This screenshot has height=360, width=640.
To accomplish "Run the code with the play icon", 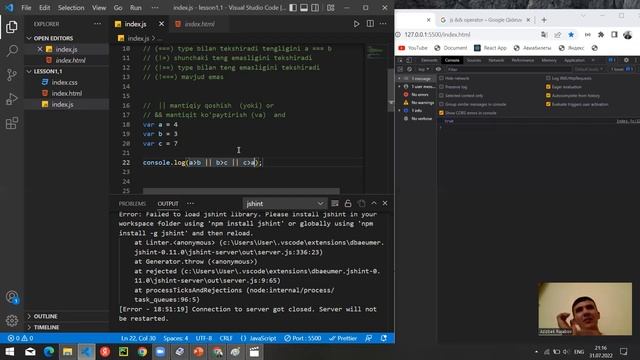I will pyautogui.click(x=356, y=24).
